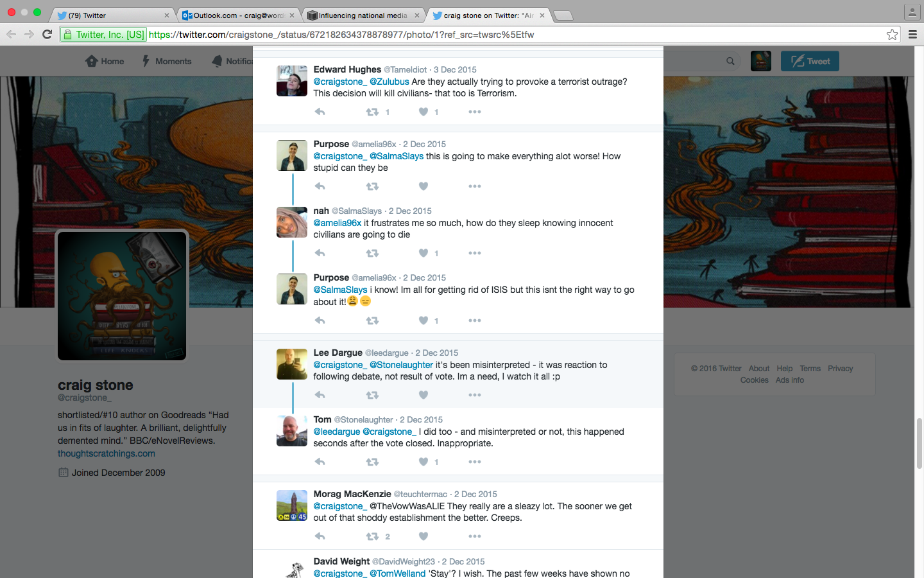The width and height of the screenshot is (924, 578).
Task: Open thoughtscratchings.com profile link
Action: click(107, 453)
